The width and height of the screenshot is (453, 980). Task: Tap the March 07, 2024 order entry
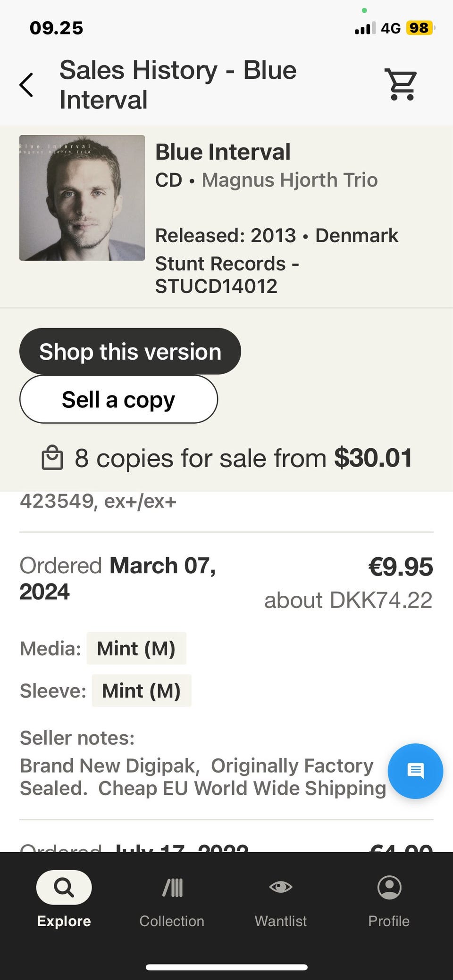tap(117, 578)
